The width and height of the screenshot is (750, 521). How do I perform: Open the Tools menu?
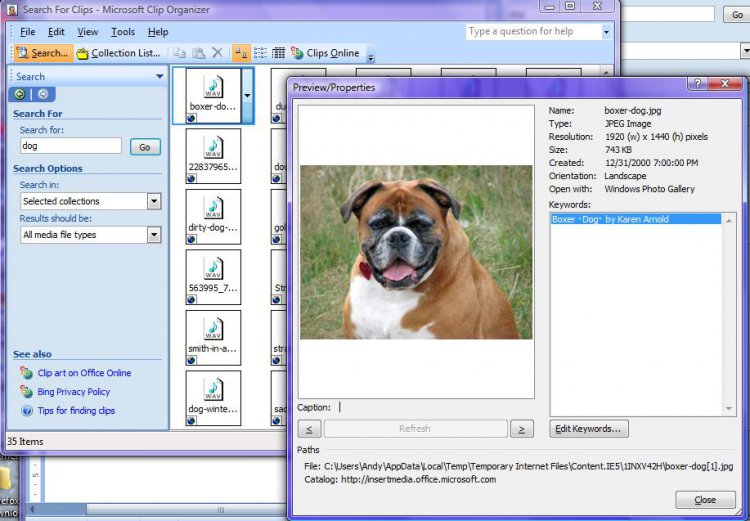point(123,32)
